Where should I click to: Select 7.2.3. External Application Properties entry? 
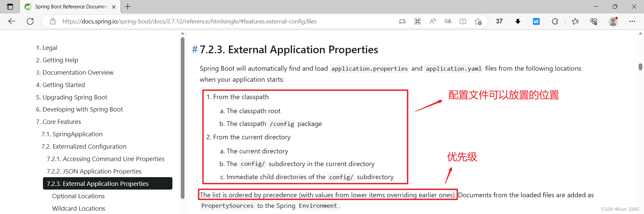coord(108,184)
